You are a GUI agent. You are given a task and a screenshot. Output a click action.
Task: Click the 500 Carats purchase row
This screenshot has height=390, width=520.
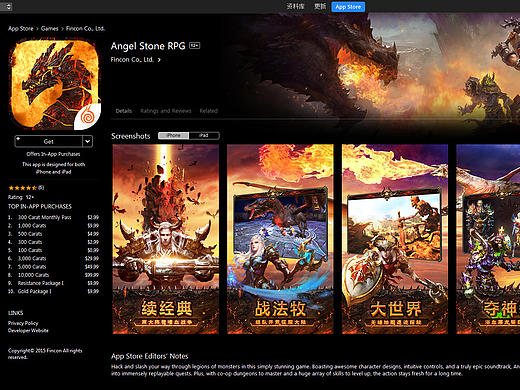(x=53, y=234)
